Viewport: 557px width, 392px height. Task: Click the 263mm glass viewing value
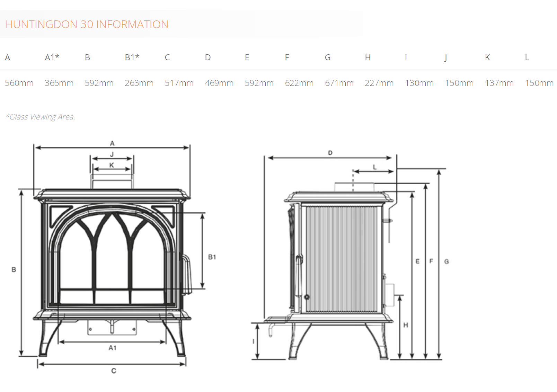coord(140,83)
